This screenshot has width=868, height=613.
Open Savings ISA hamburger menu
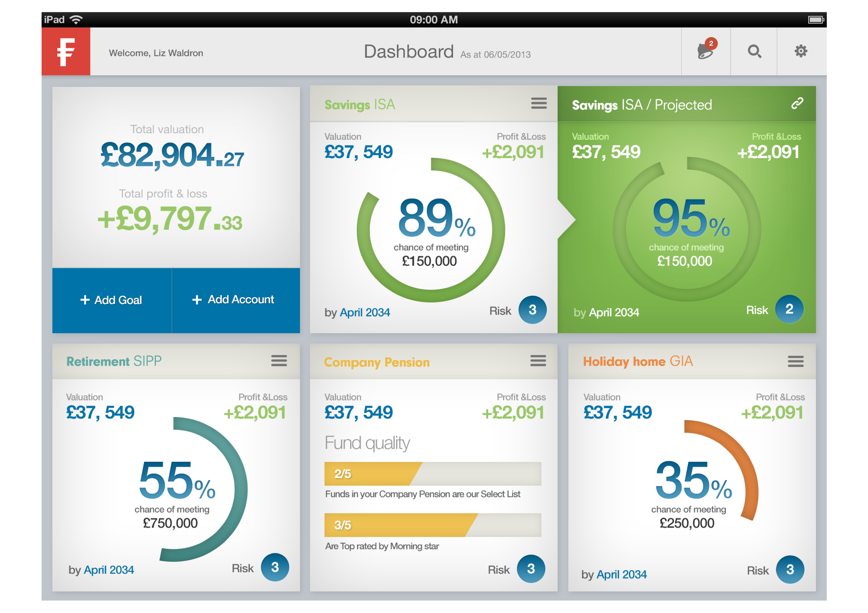click(539, 103)
